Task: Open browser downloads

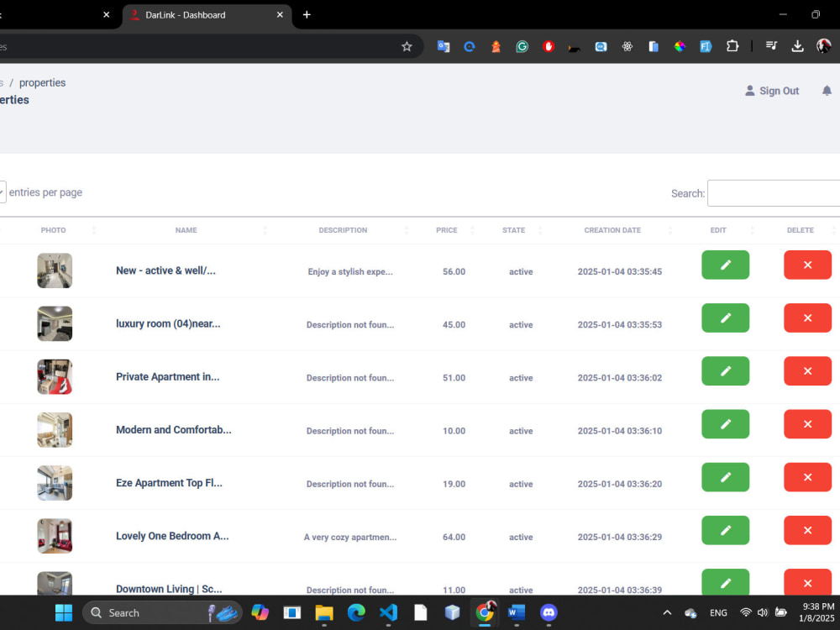Action: (798, 46)
